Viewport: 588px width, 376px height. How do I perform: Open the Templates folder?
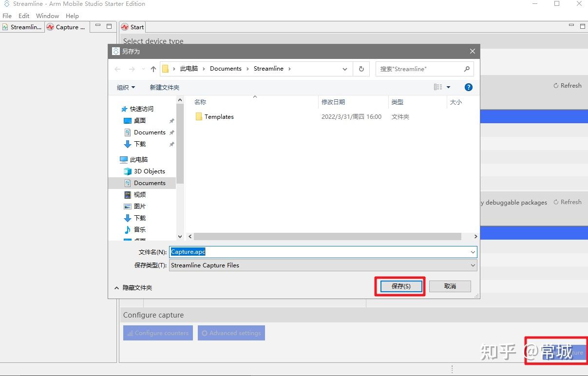[219, 116]
